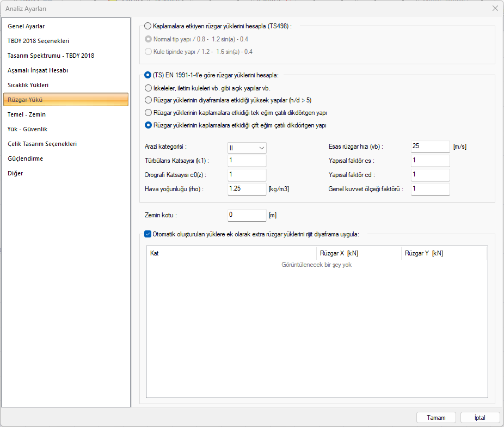Select TBDY 2018 Seçenekleri in sidebar
The height and width of the screenshot is (427, 504).
(x=38, y=41)
